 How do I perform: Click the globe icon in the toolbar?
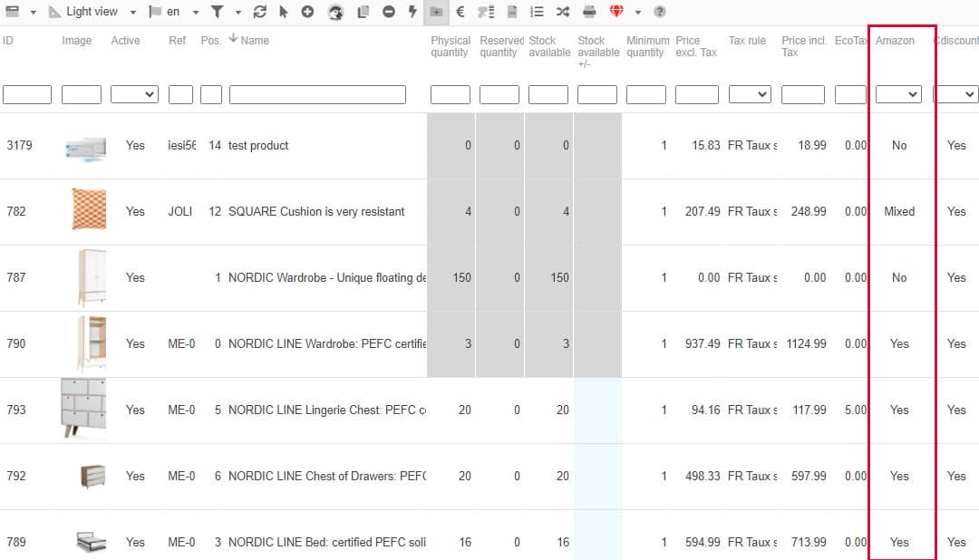335,12
